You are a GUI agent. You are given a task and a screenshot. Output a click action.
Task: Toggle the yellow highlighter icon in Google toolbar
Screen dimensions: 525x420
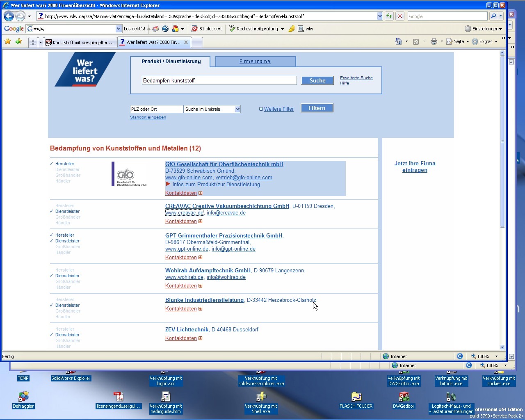pyautogui.click(x=292, y=29)
